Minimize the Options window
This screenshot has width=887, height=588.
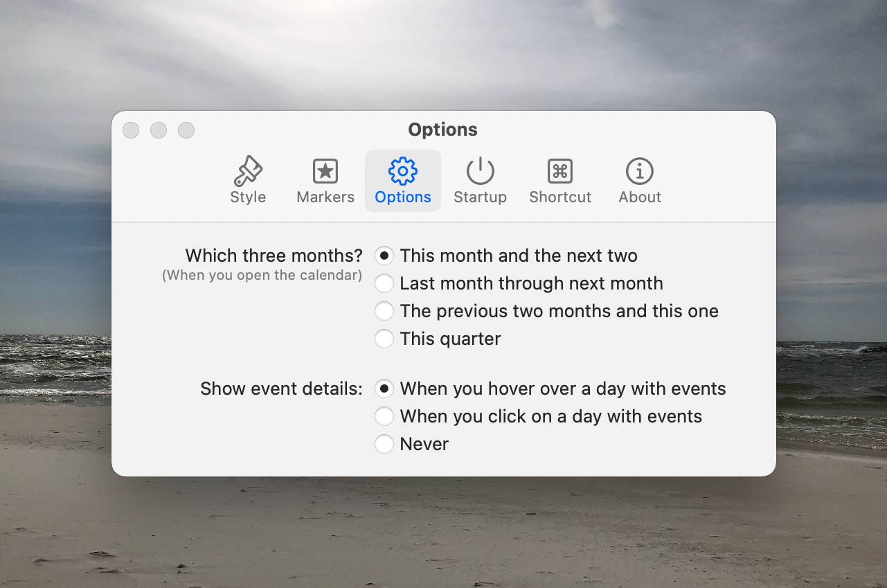tap(159, 130)
